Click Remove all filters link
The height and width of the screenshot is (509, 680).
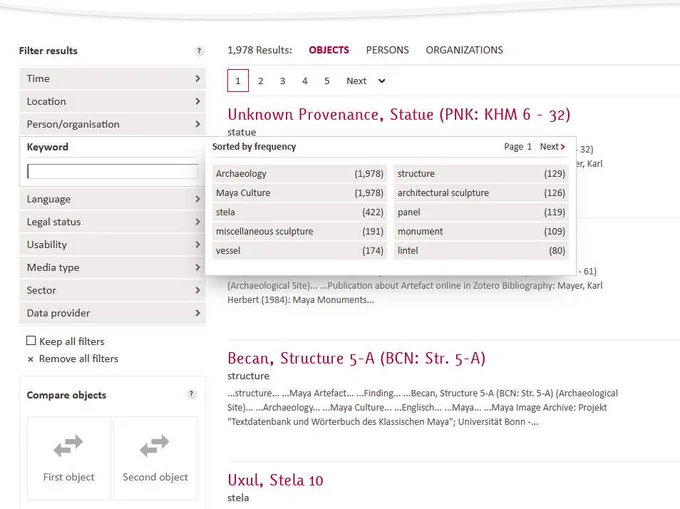click(78, 359)
